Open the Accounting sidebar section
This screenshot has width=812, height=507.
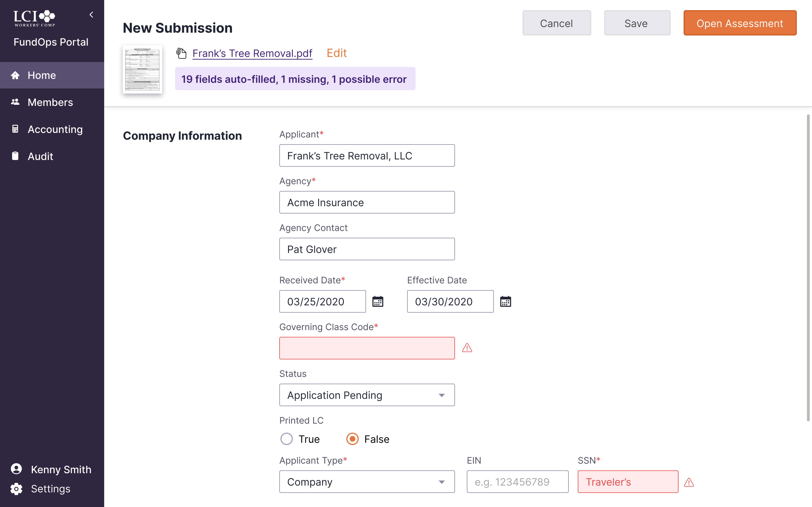tap(55, 130)
